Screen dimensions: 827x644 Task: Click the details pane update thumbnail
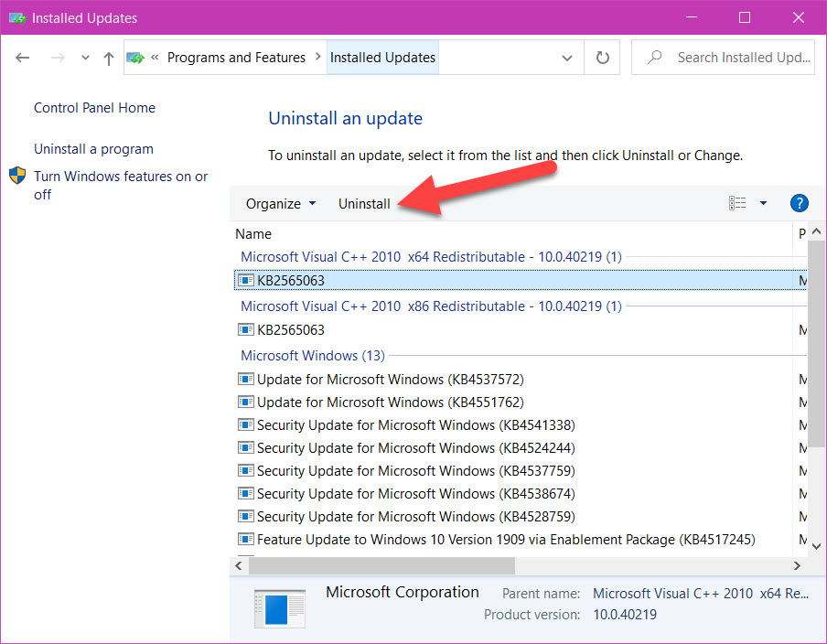click(x=280, y=608)
